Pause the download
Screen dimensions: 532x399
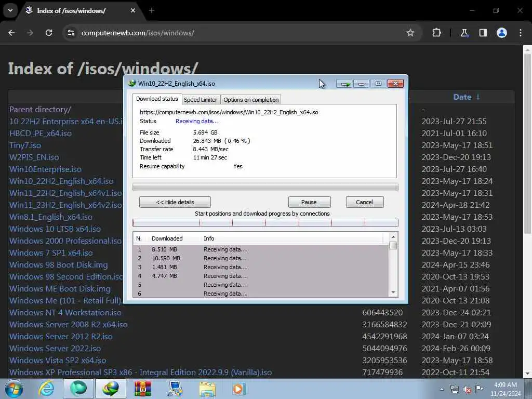(309, 202)
